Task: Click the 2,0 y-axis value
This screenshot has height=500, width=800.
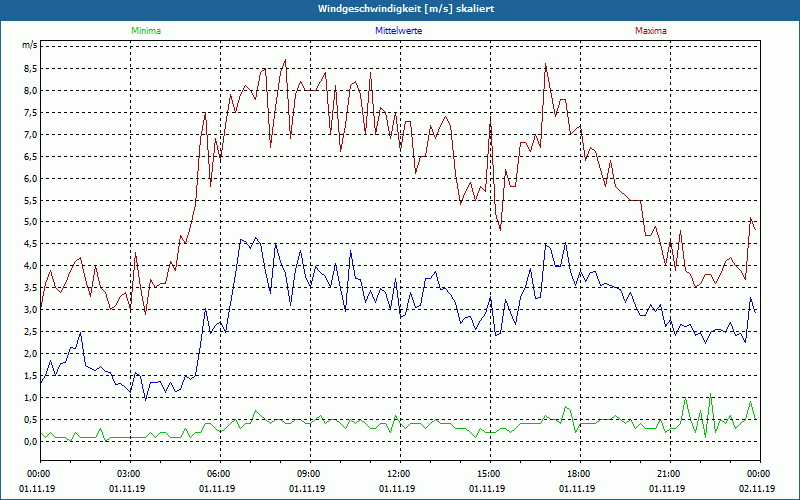Action: (x=29, y=353)
